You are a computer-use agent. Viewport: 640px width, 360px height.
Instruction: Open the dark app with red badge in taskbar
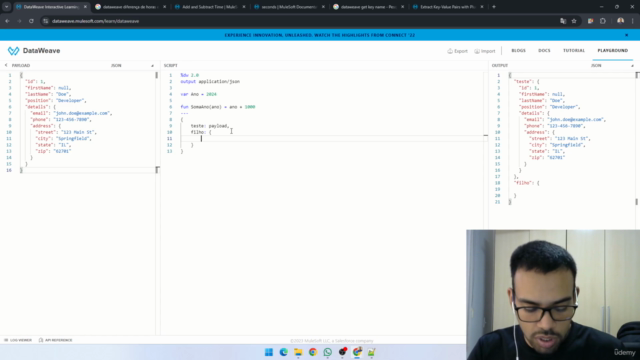click(342, 352)
